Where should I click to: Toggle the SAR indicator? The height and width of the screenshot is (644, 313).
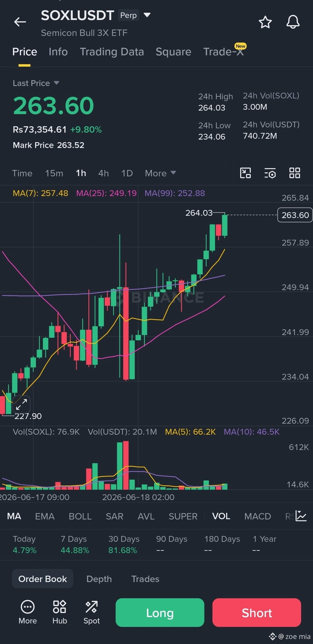click(x=114, y=516)
